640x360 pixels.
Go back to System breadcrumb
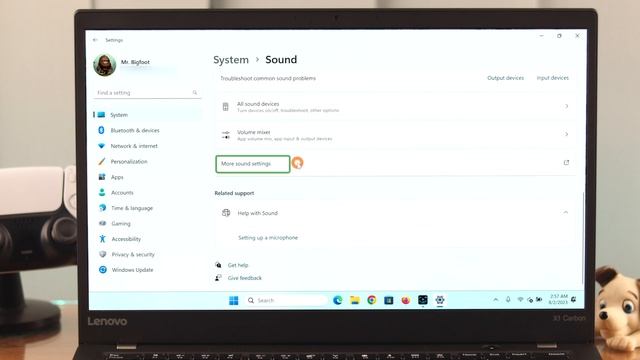[x=231, y=60]
